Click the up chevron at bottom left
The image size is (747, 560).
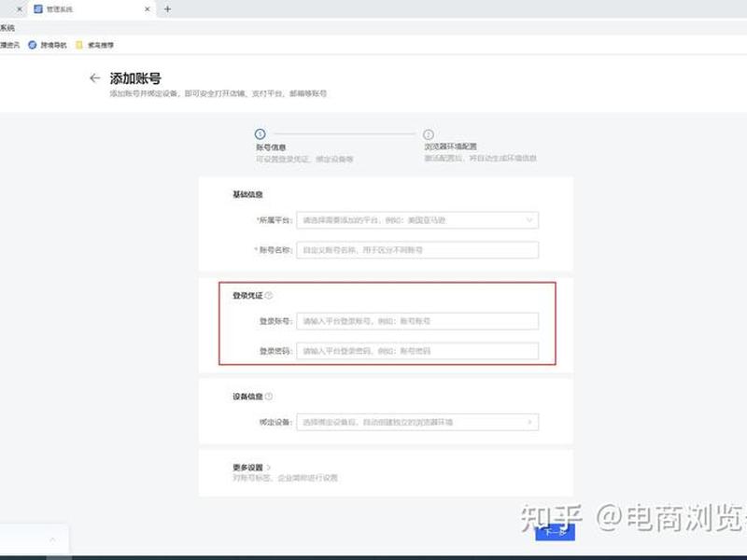[x=52, y=539]
